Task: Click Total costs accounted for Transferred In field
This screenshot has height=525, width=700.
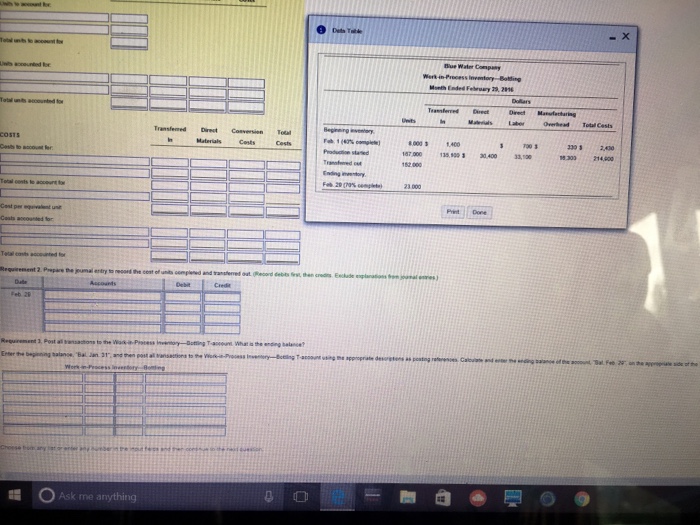Action: click(x=169, y=256)
